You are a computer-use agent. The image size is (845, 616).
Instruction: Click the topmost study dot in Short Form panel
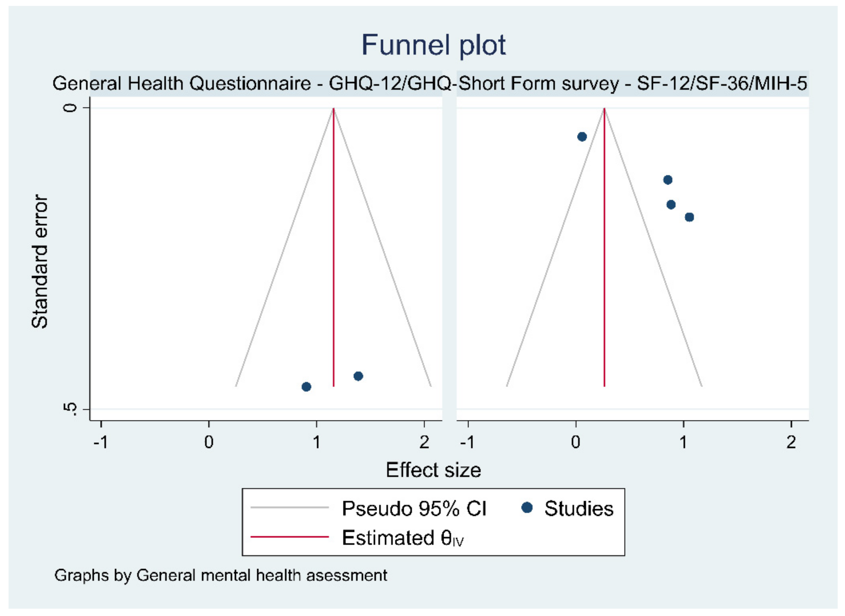coord(582,137)
